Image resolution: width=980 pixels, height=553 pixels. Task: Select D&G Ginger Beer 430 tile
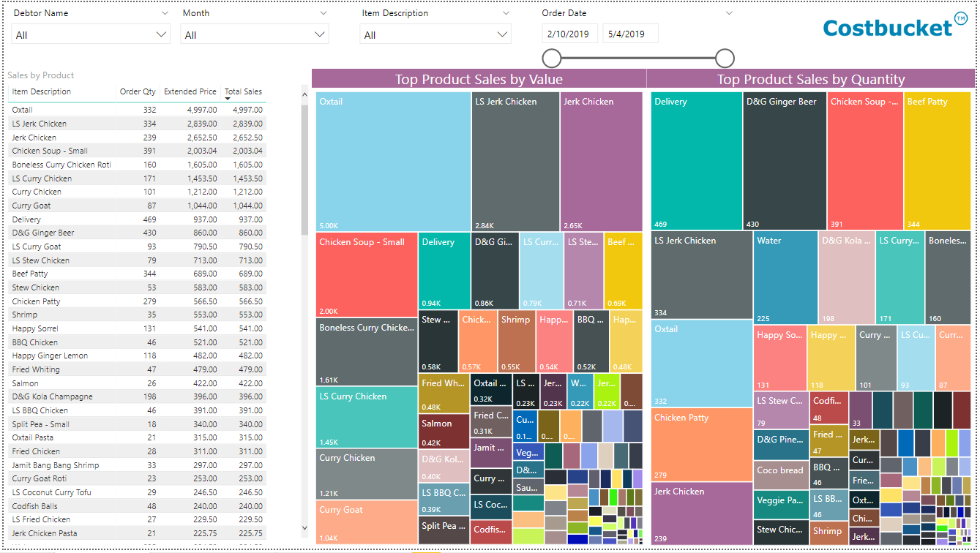click(x=785, y=161)
